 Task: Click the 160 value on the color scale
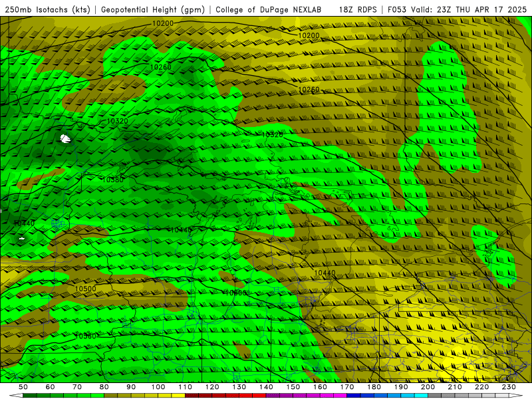tap(320, 387)
